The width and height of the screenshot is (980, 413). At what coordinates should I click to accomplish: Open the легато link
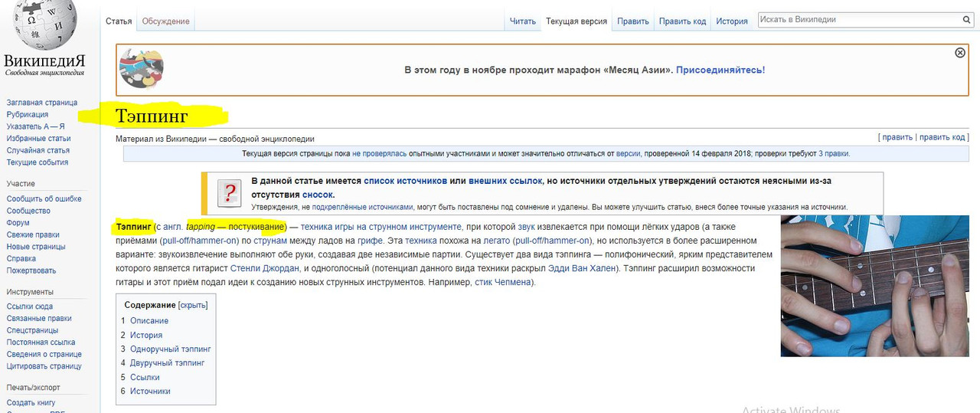coord(497,241)
